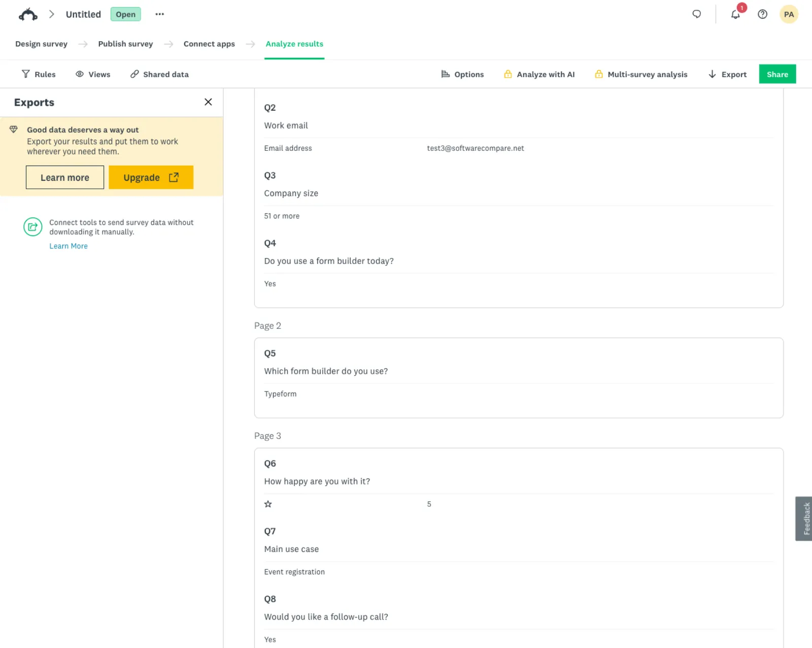Click the Typeform answer in Q5
Screen dimensions: 812x648
[280, 394]
